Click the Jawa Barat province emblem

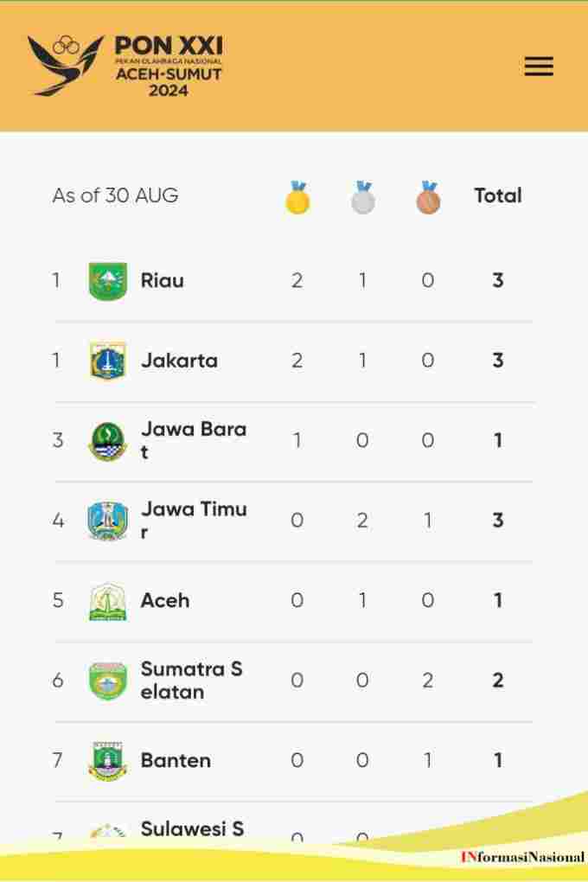(108, 441)
